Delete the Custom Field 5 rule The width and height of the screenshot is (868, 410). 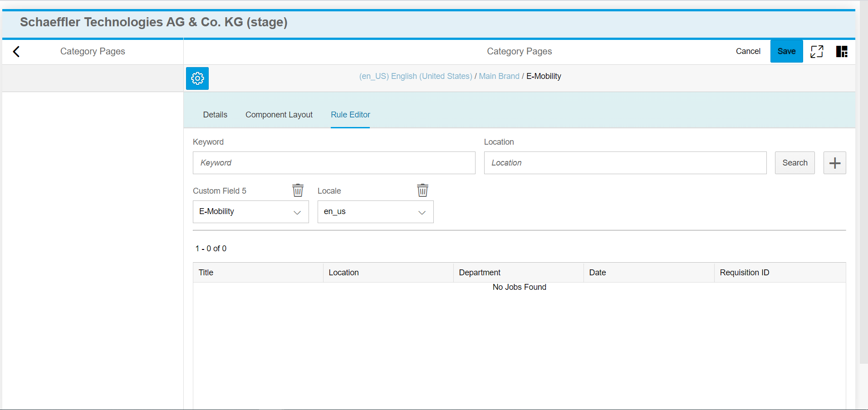point(298,190)
